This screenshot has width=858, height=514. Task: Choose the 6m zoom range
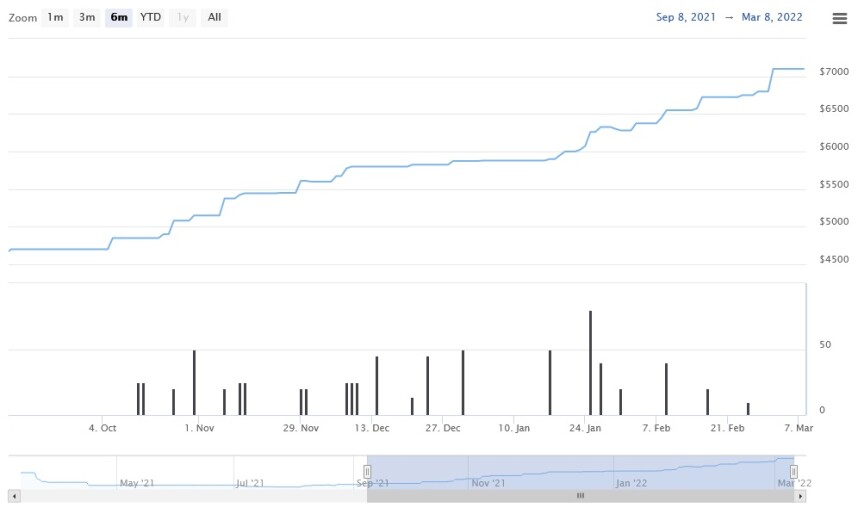point(119,17)
